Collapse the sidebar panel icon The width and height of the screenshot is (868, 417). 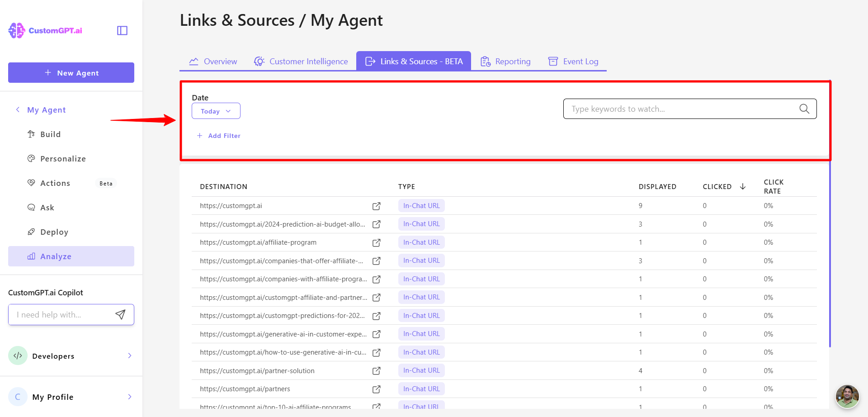click(x=122, y=30)
